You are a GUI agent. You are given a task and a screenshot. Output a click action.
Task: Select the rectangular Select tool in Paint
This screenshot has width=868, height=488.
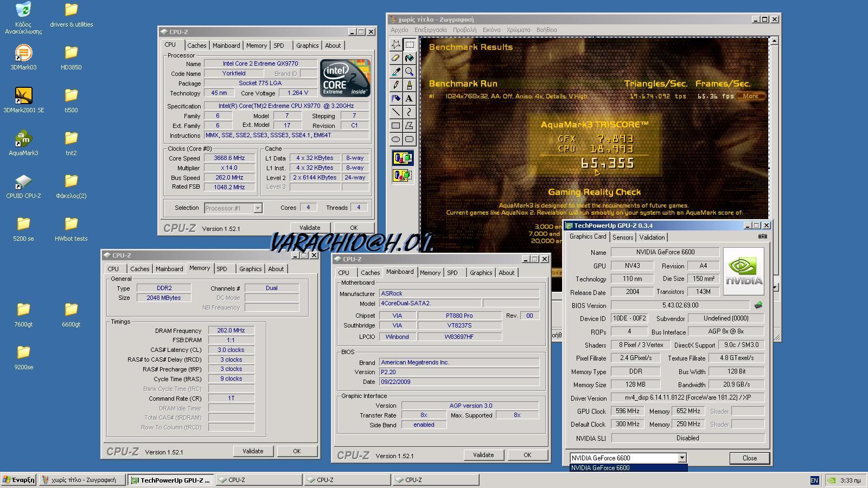coord(409,44)
